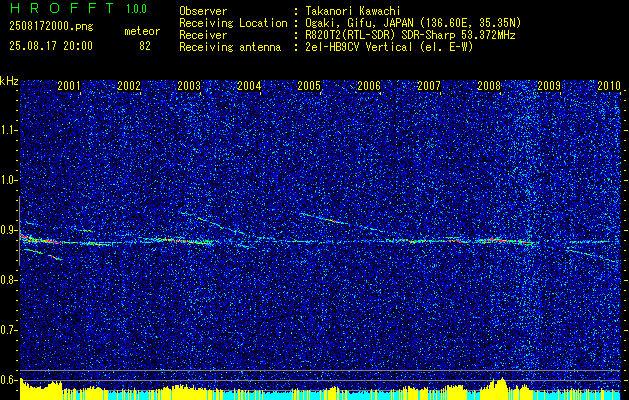Click the 1.0 kHz axis label
The height and width of the screenshot is (400, 629).
coord(9,180)
